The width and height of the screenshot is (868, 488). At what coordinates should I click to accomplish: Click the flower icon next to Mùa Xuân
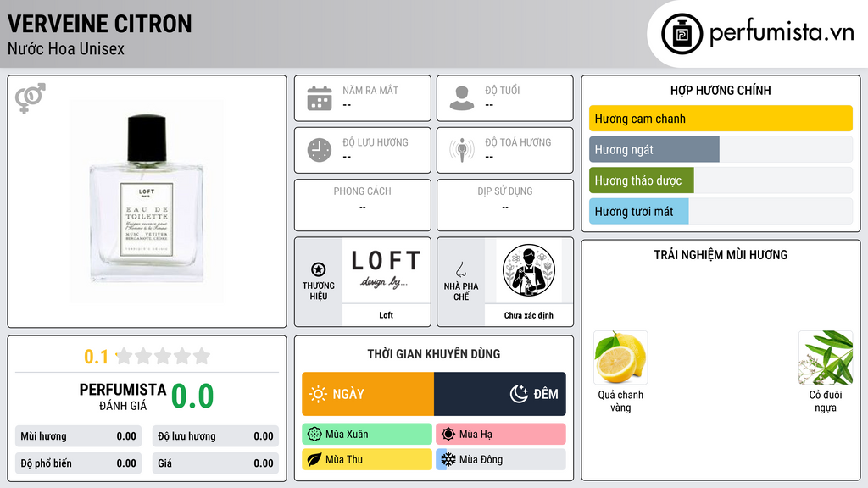(314, 435)
